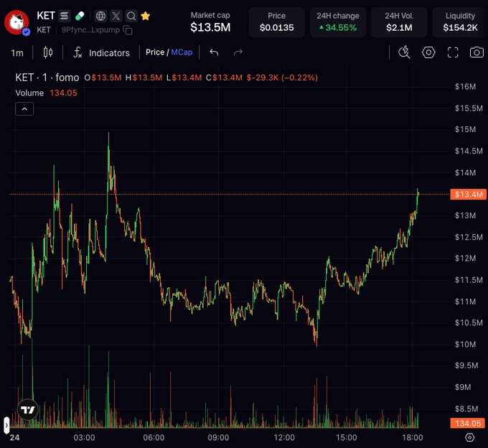488x448 pixels.
Task: Click the $-29.3K (−0.22%) change value
Action: click(282, 78)
